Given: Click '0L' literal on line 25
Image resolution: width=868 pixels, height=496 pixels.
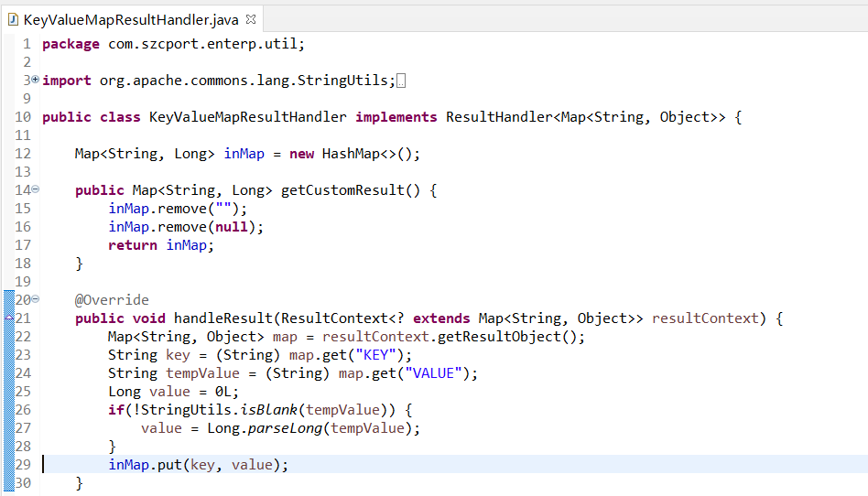Looking at the screenshot, I should click(x=223, y=392).
